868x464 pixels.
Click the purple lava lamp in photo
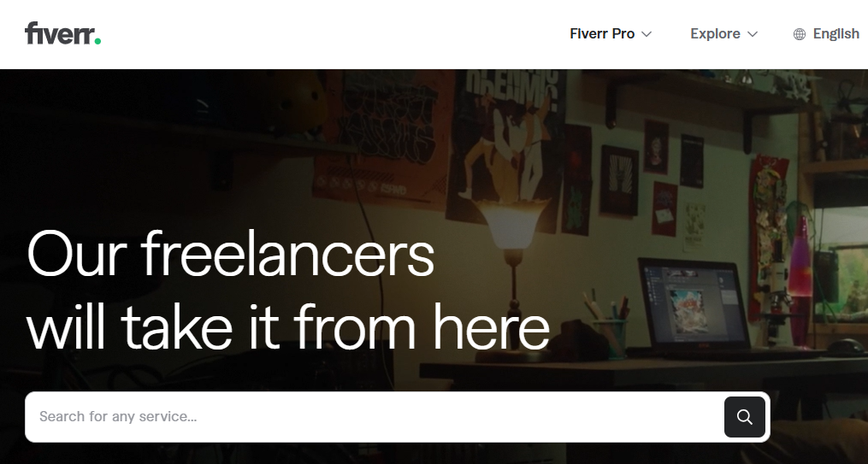(x=800, y=282)
